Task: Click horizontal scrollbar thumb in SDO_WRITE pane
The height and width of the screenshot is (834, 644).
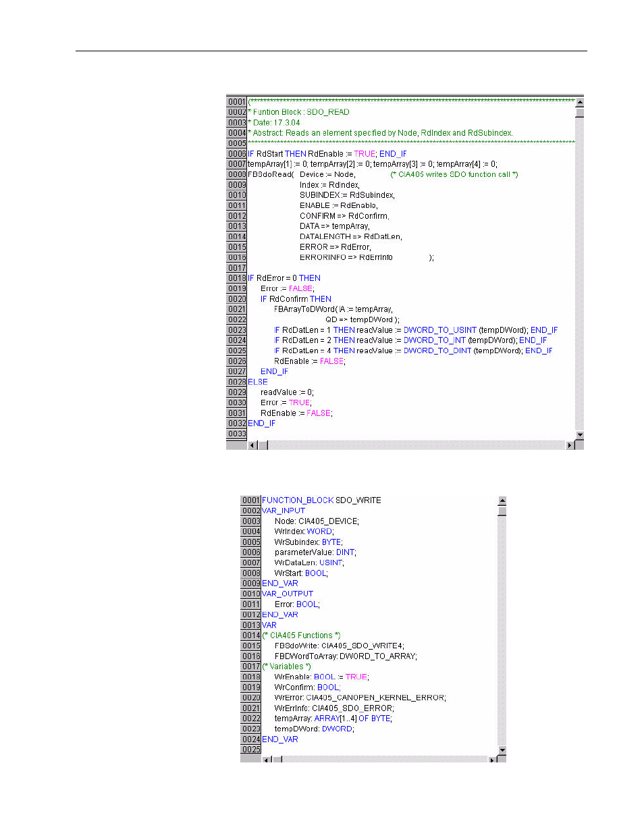Action: tap(277, 760)
